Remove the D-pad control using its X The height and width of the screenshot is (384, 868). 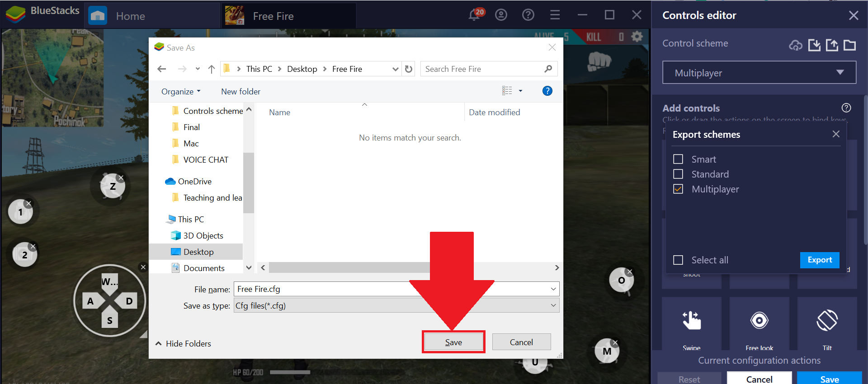(143, 267)
